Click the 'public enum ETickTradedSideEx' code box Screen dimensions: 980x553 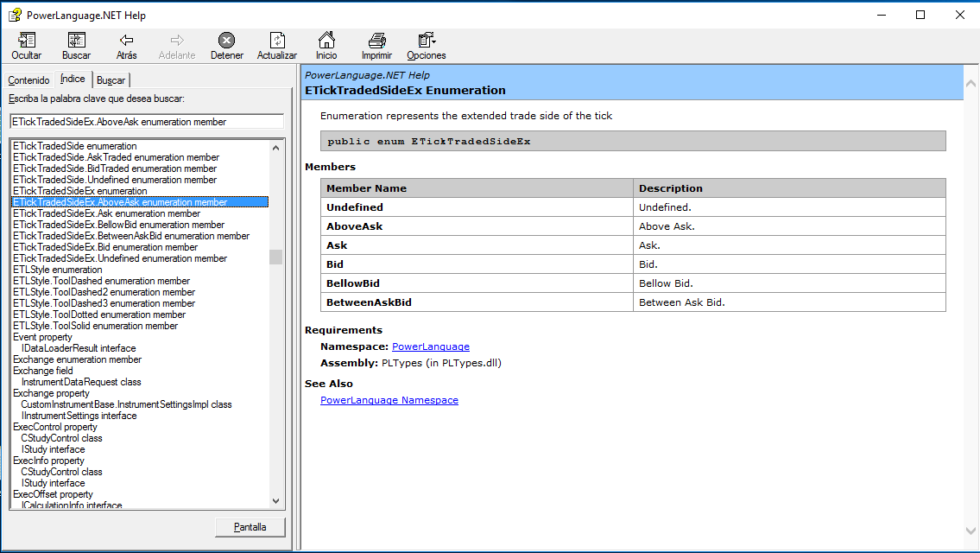tap(633, 142)
